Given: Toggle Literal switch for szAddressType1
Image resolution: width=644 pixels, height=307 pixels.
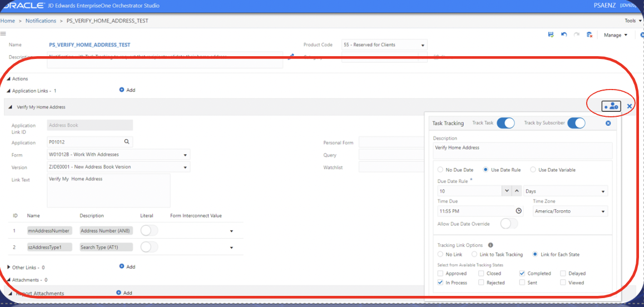Looking at the screenshot, I should pos(149,247).
